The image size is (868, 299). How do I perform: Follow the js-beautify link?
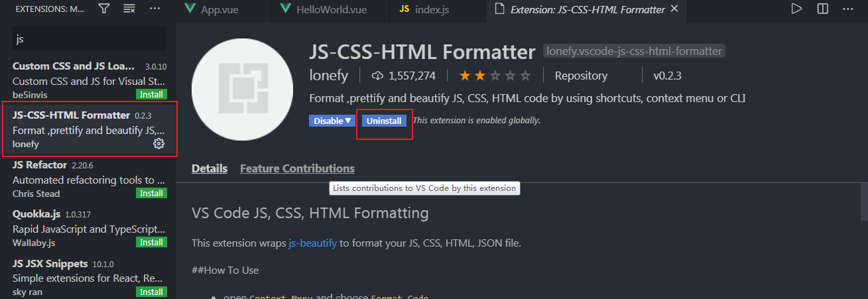(313, 243)
